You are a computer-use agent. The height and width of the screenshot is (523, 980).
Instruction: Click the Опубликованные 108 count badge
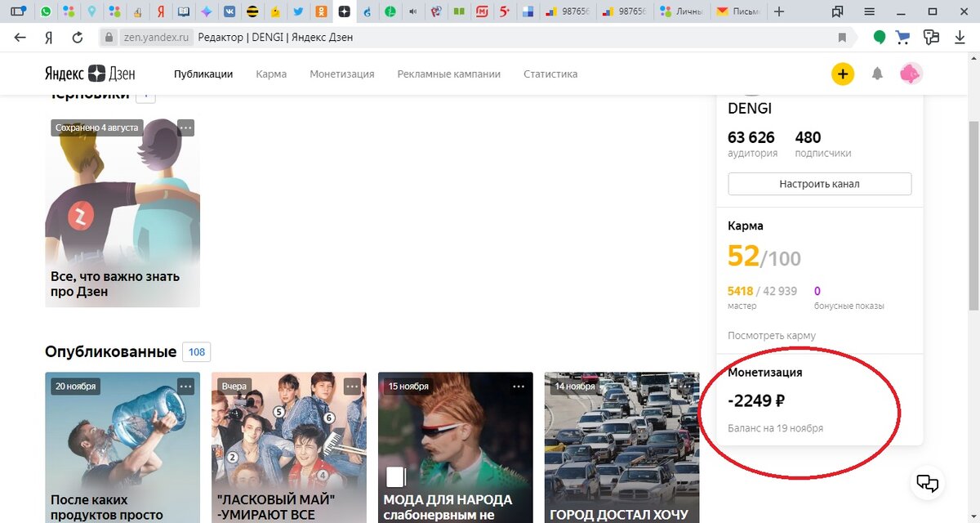(x=197, y=352)
